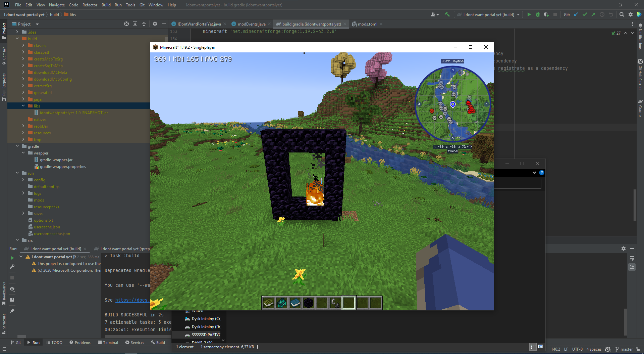Click the help question mark in the background window
The width and height of the screenshot is (644, 354).
click(x=541, y=173)
